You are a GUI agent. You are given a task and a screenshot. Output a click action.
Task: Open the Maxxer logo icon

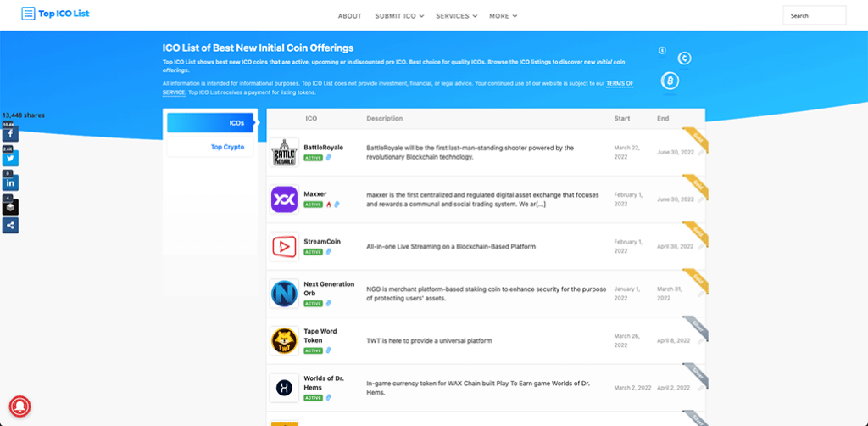284,199
